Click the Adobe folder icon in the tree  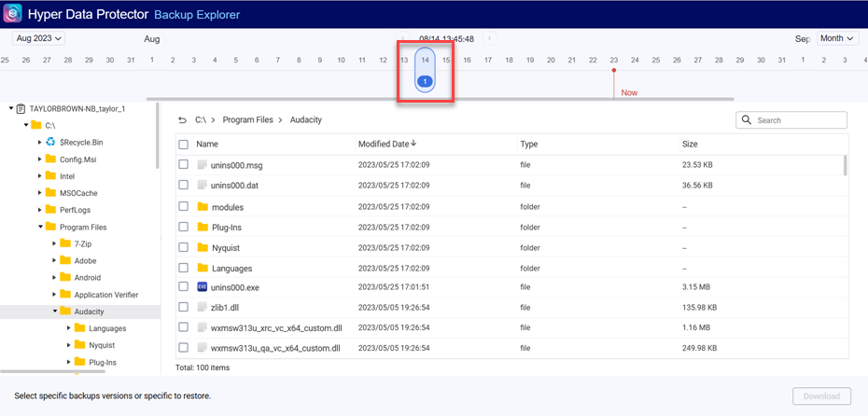coord(65,260)
